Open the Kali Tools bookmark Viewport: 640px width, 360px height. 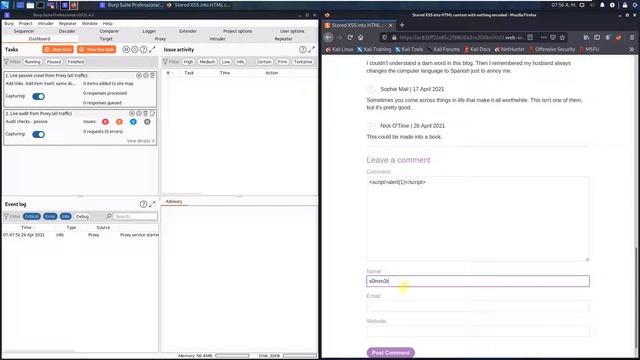click(409, 49)
